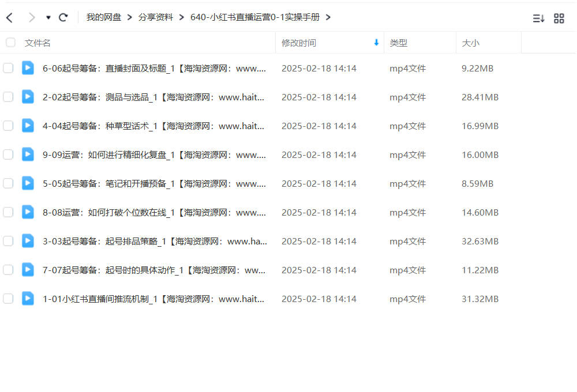Screen dimensions: 577x392
Task: Check the box for 5-05起号筹备 file
Action: tap(8, 183)
